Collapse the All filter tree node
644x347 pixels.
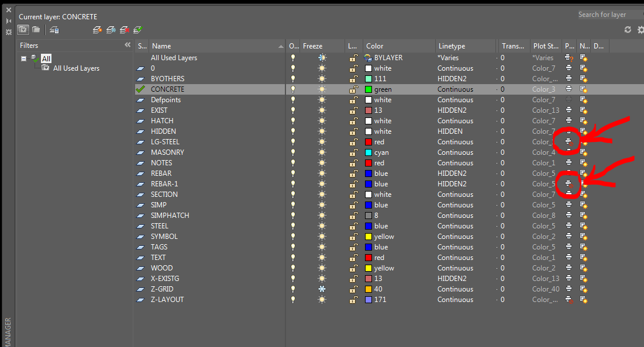pos(24,58)
